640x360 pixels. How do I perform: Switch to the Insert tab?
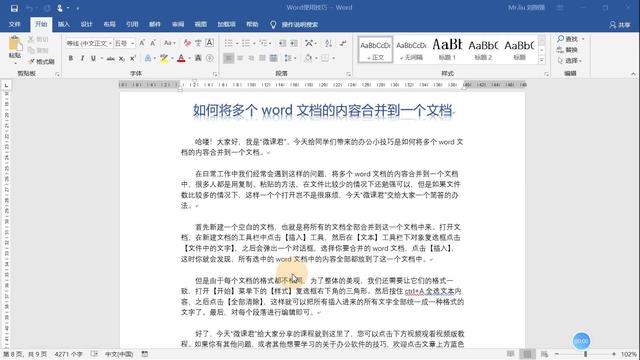[64, 24]
